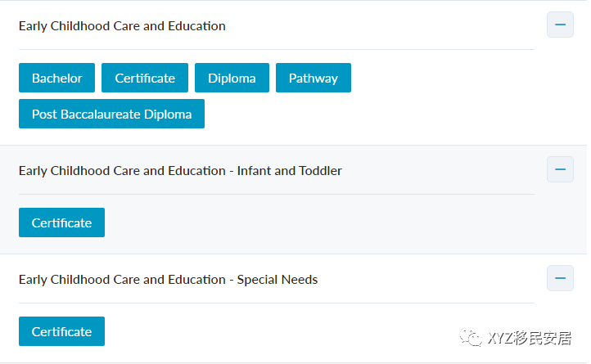Click the Special Needs heading text

pyautogui.click(x=168, y=280)
